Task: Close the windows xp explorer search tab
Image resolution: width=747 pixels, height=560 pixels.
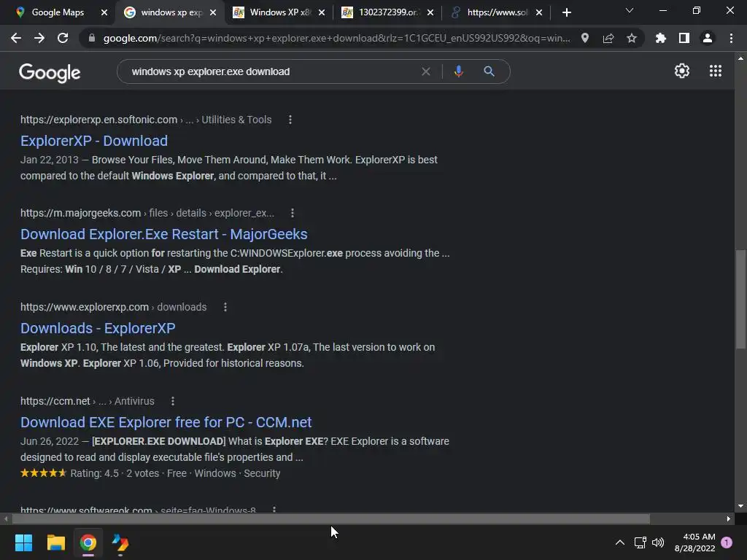Action: [x=213, y=12]
